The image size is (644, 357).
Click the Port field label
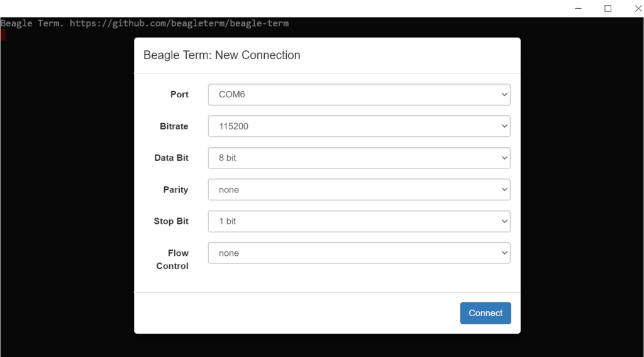(x=179, y=94)
